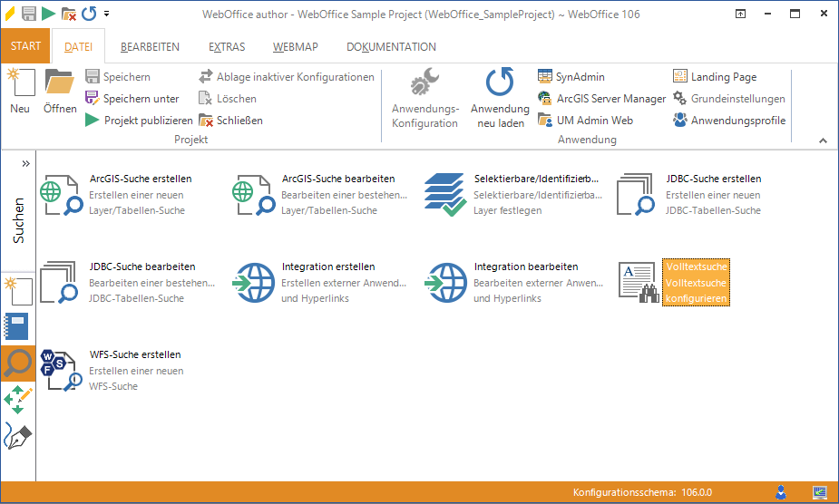839x504 pixels.
Task: Open Anwendungs-Konfiguration wrench icon
Action: click(x=424, y=98)
